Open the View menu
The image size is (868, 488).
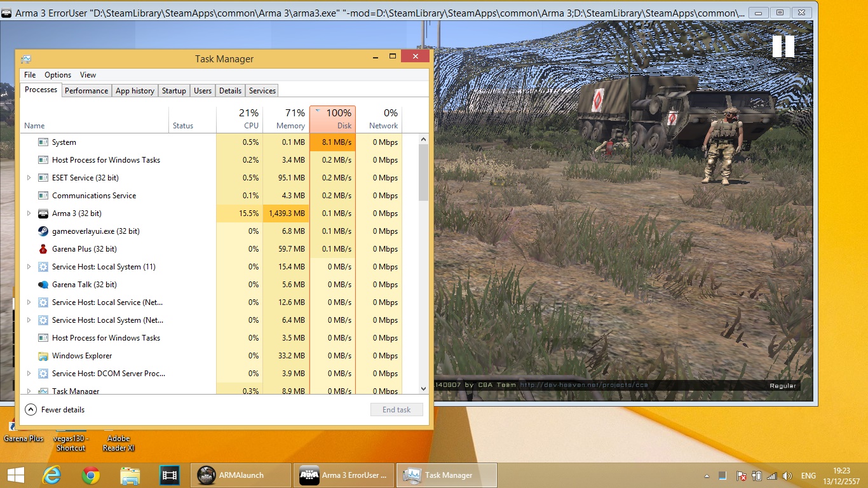88,75
